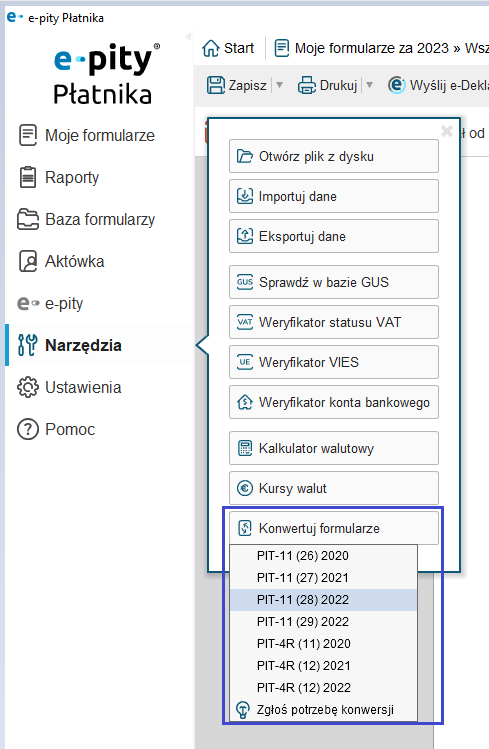Click the Eksportuj dane button

tap(334, 236)
